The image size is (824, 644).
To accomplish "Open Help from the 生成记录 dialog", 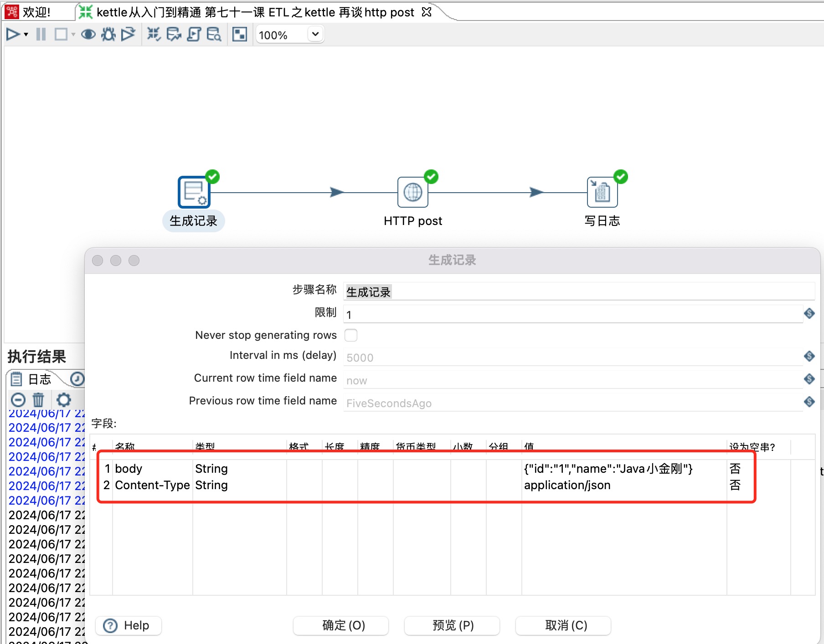I will tap(128, 625).
